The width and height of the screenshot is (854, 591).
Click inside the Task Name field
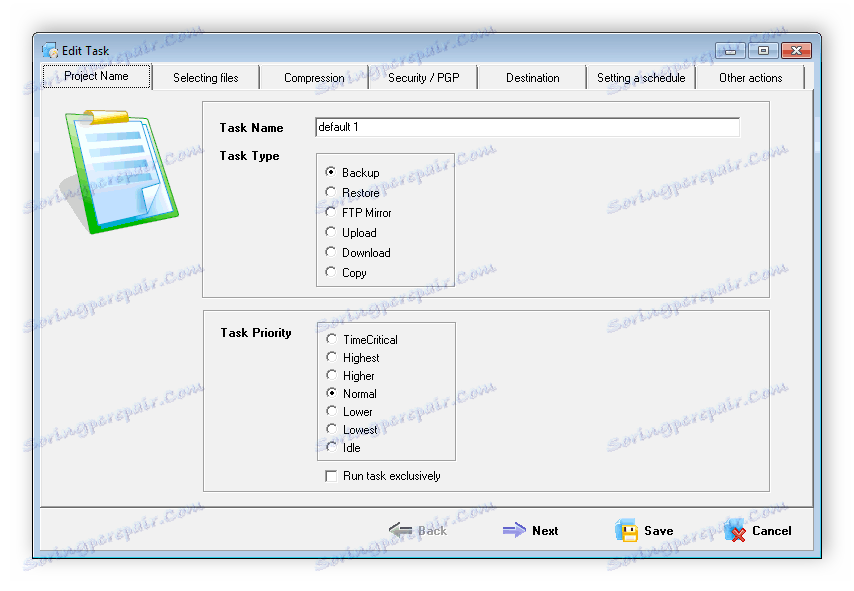[x=520, y=127]
